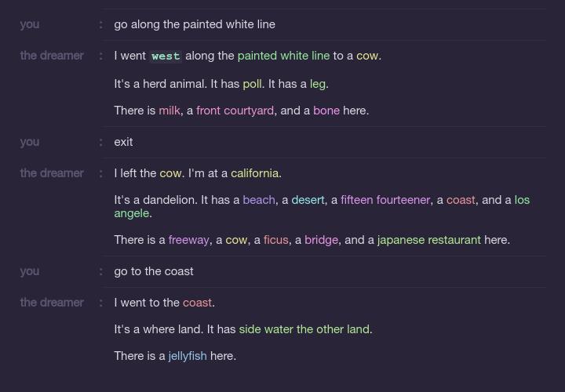Click 'coast' in 'I went to the coast'

(197, 303)
